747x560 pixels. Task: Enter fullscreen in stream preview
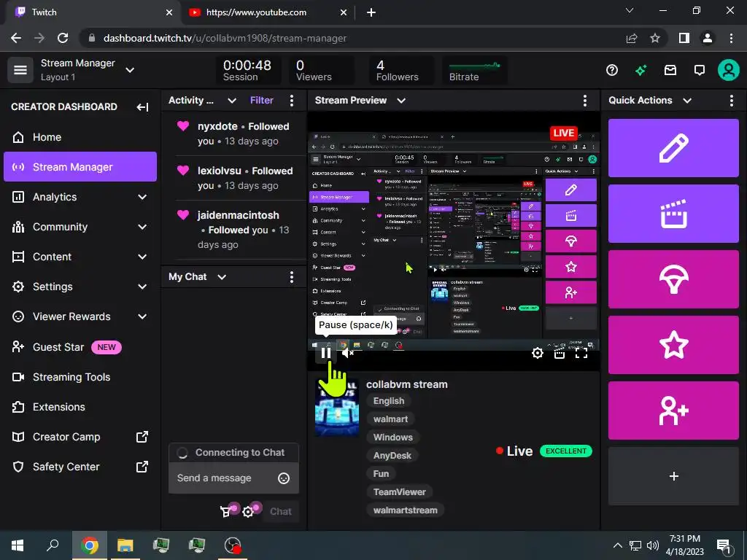(x=581, y=353)
